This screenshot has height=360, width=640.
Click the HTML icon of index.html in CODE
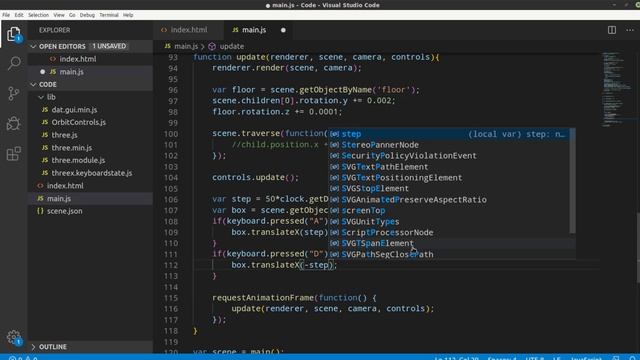40,186
